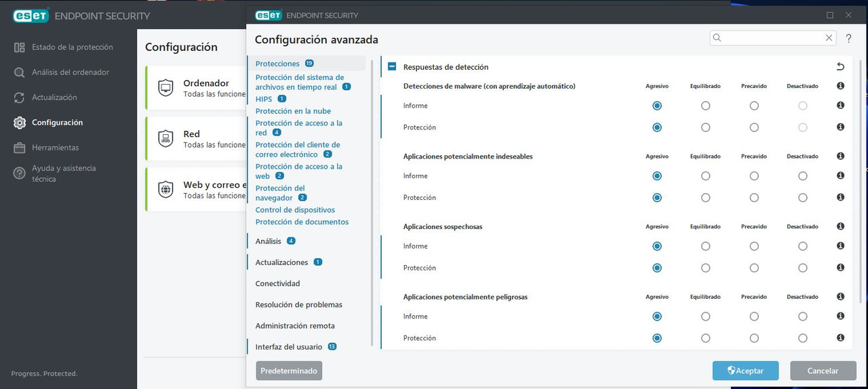The image size is (868, 389).
Task: Open the Conectividad settings section
Action: pos(277,284)
